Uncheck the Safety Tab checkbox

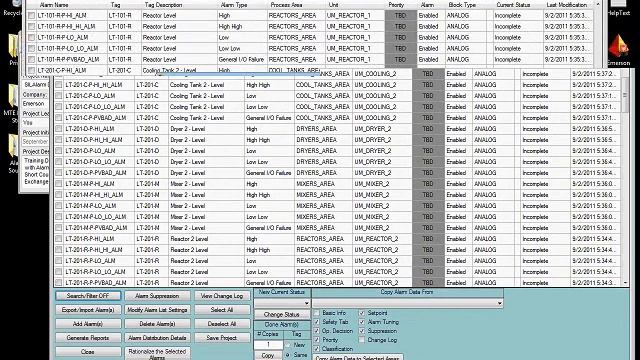point(317,322)
